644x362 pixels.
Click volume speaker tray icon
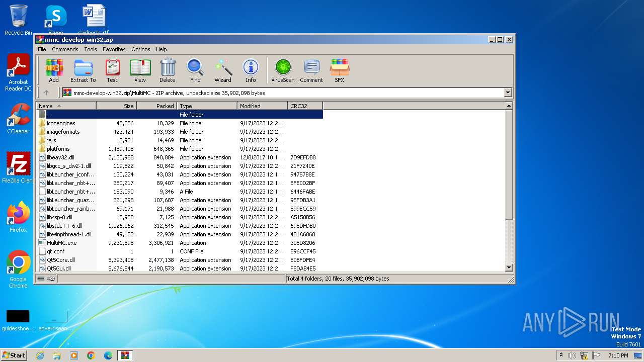tap(572, 355)
